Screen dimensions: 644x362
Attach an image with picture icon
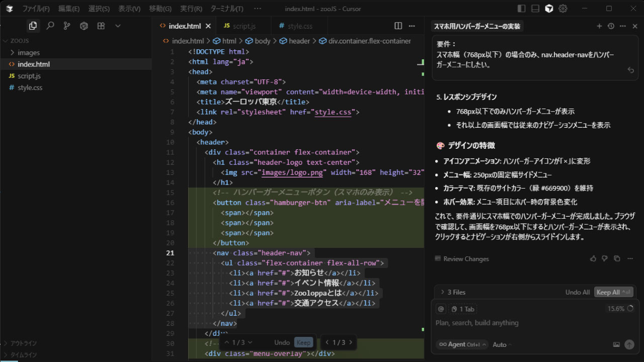pyautogui.click(x=616, y=344)
